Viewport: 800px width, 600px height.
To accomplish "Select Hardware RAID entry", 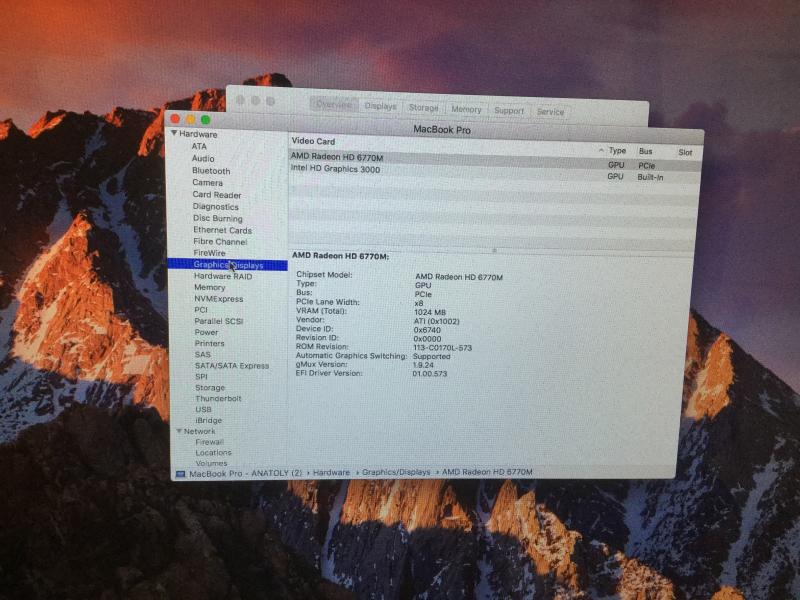I will click(223, 276).
